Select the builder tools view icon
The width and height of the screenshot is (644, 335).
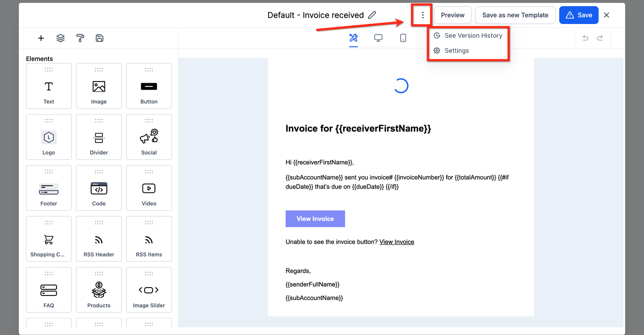click(x=353, y=38)
